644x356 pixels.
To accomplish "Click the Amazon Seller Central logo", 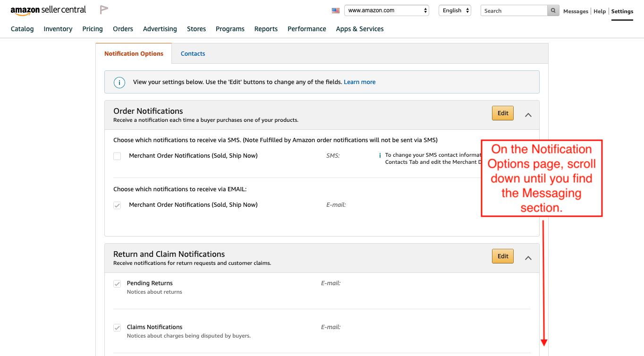I will click(48, 10).
